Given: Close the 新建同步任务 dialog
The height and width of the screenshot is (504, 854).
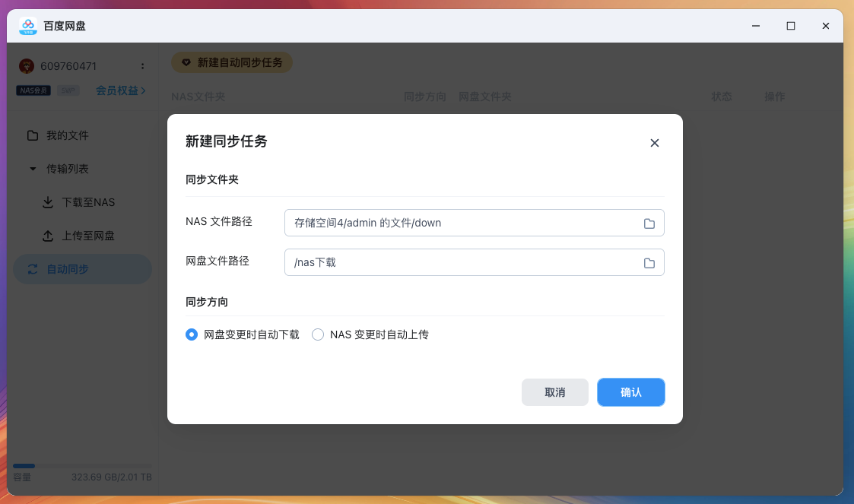Looking at the screenshot, I should point(655,143).
